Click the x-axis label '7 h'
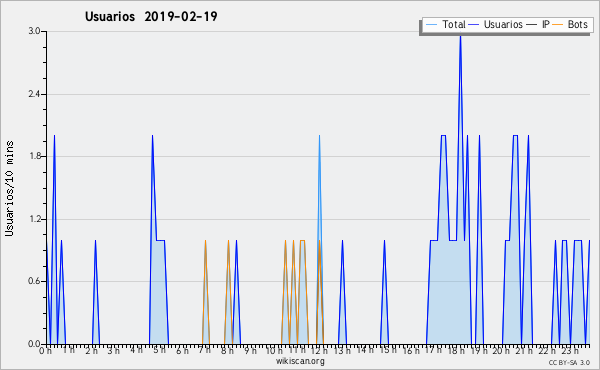 point(205,350)
